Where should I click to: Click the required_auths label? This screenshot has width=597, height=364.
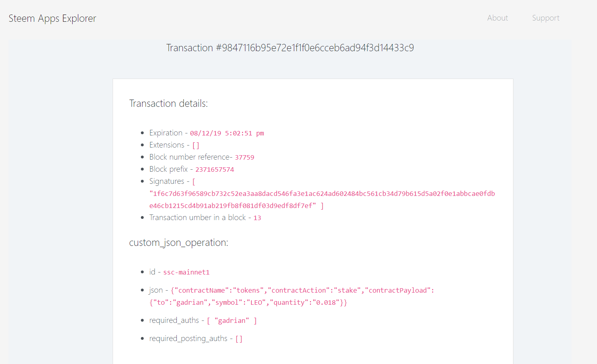174,320
